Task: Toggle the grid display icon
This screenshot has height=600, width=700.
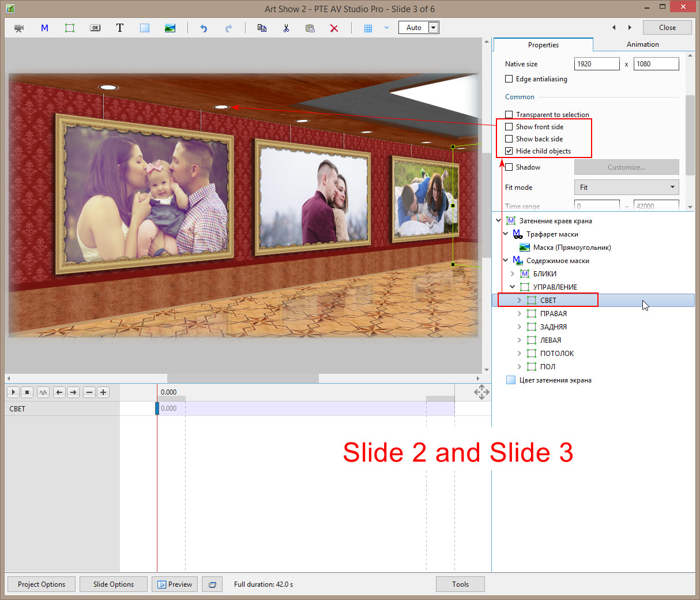Action: pyautogui.click(x=368, y=28)
